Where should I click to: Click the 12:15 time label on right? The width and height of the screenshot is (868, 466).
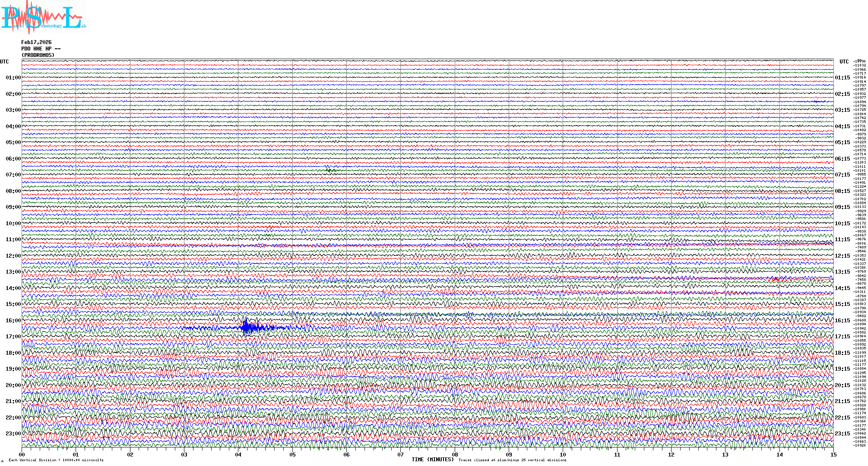click(842, 256)
